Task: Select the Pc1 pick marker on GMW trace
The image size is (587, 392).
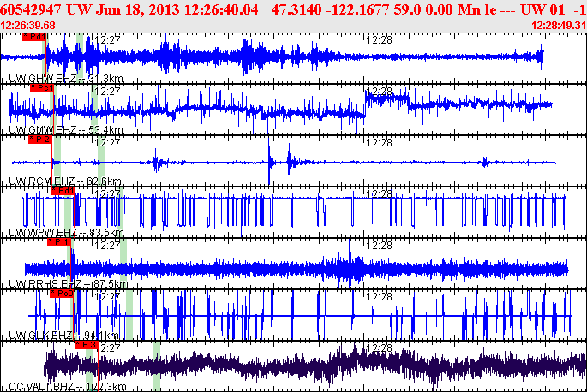Action: coord(41,88)
